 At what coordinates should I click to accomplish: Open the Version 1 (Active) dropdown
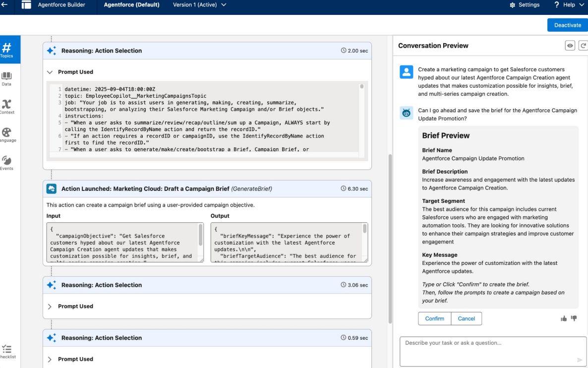[199, 5]
